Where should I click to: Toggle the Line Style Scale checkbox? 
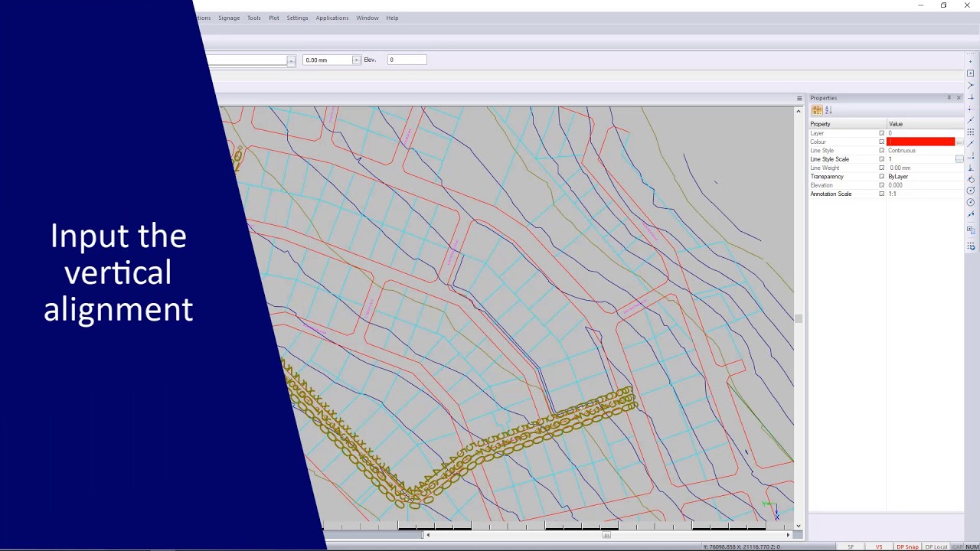click(881, 159)
